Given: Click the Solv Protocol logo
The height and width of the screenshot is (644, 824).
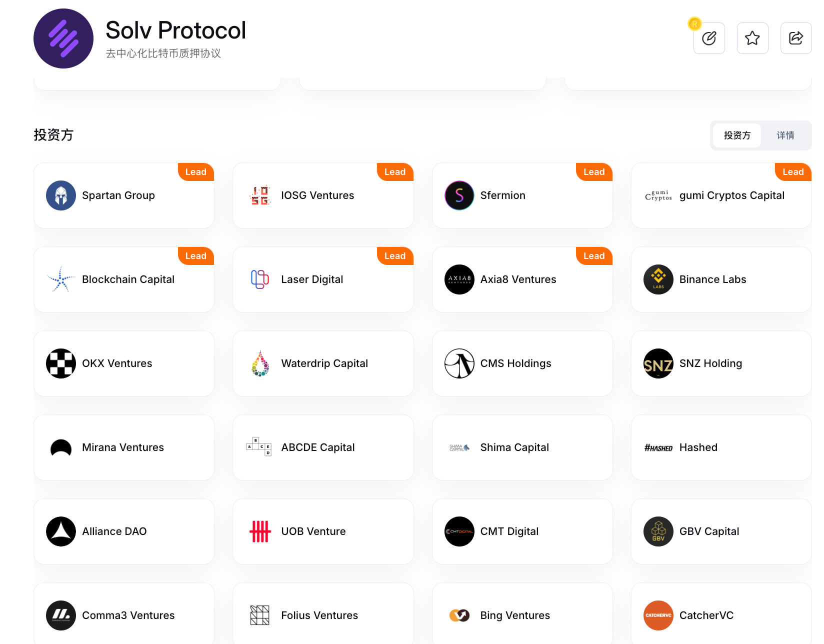Looking at the screenshot, I should [63, 38].
